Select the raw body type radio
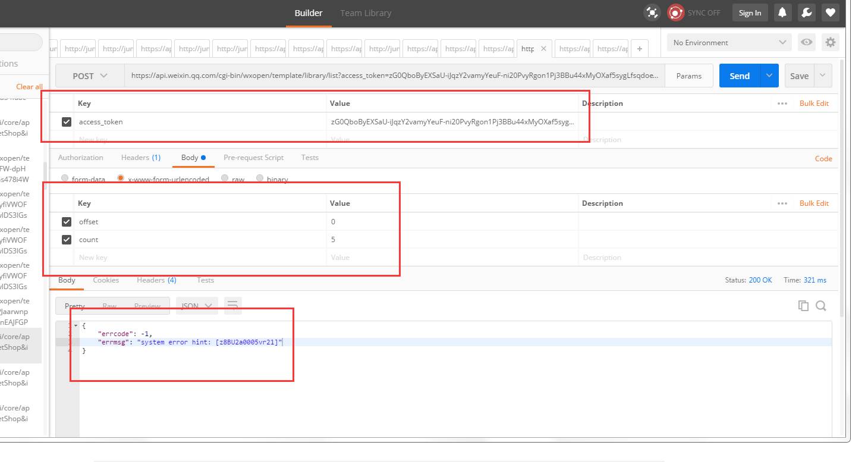Image resolution: width=868 pixels, height=464 pixels. coord(225,178)
